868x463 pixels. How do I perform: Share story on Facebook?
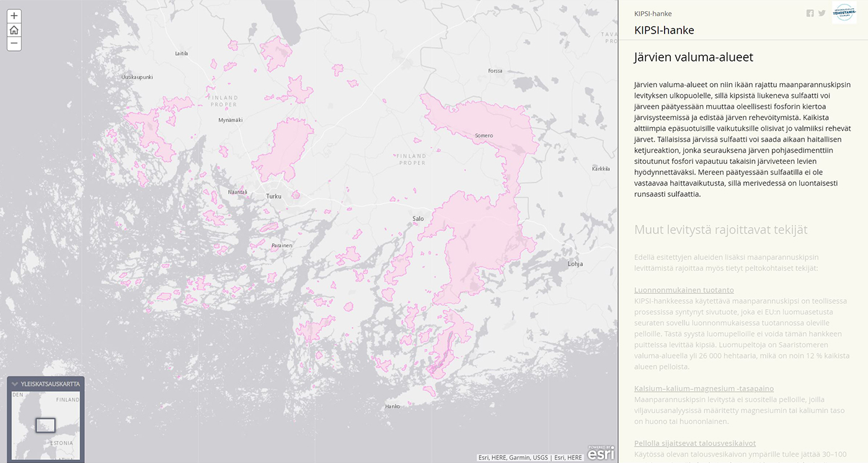pyautogui.click(x=810, y=14)
